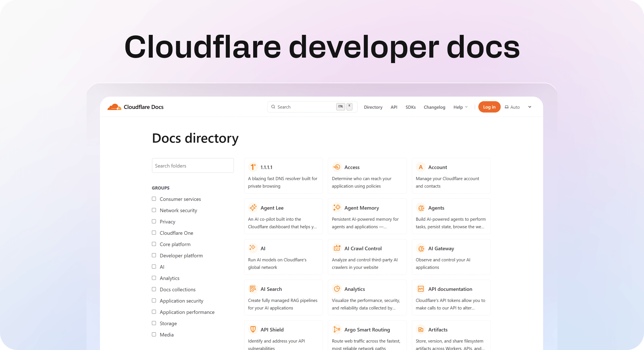Select the Storage group checkbox
The image size is (644, 350).
[x=154, y=323]
